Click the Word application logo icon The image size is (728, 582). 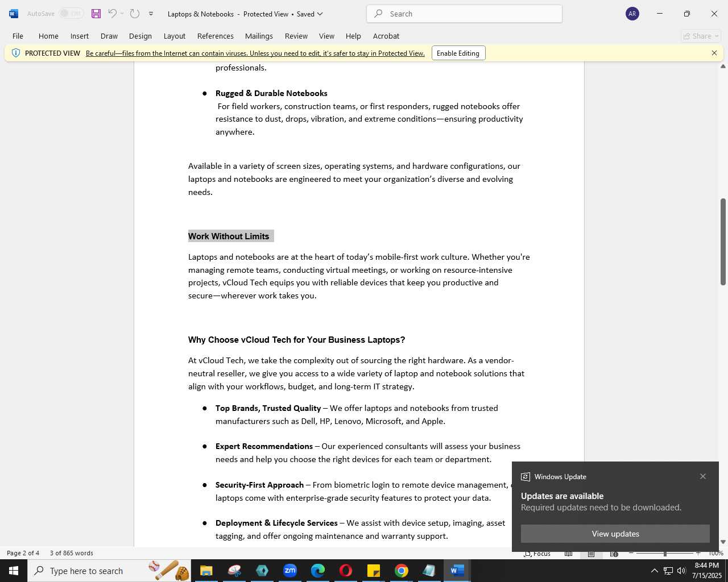[14, 14]
